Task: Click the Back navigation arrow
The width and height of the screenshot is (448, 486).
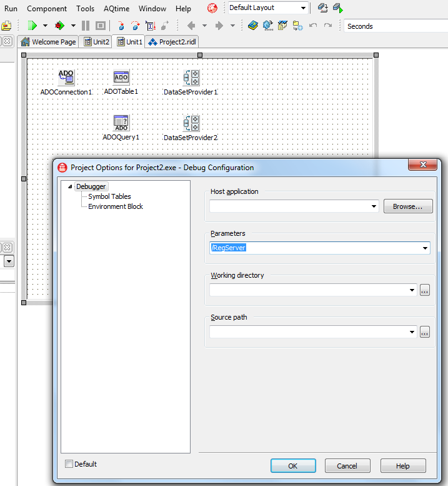Action: [x=191, y=26]
